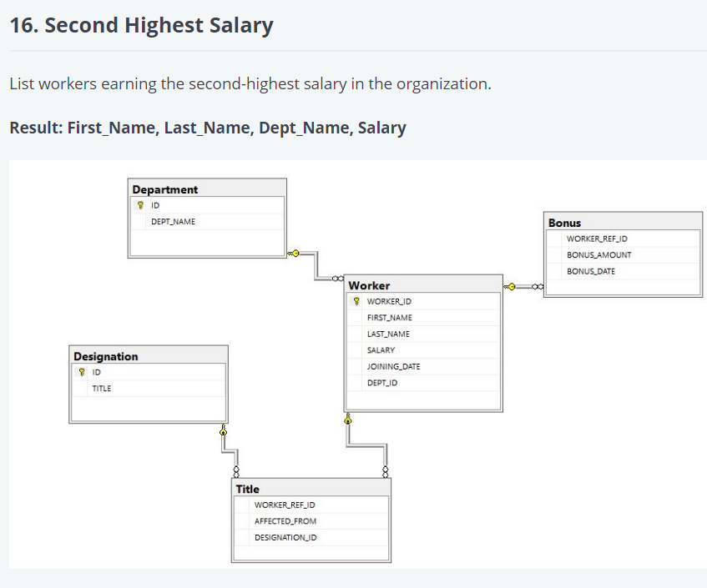This screenshot has width=707, height=588.
Task: Select the SALARY column in Worker table
Action: pos(386,349)
